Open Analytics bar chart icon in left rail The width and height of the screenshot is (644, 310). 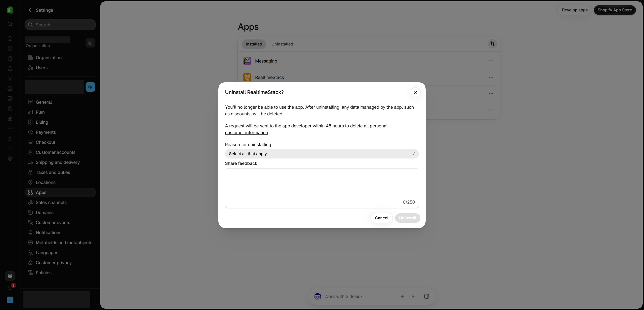pyautogui.click(x=10, y=119)
